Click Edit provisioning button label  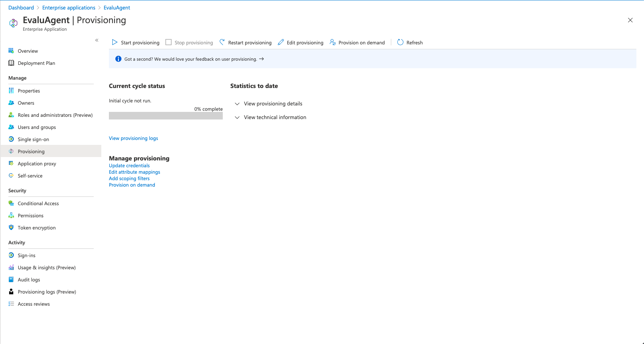point(305,42)
